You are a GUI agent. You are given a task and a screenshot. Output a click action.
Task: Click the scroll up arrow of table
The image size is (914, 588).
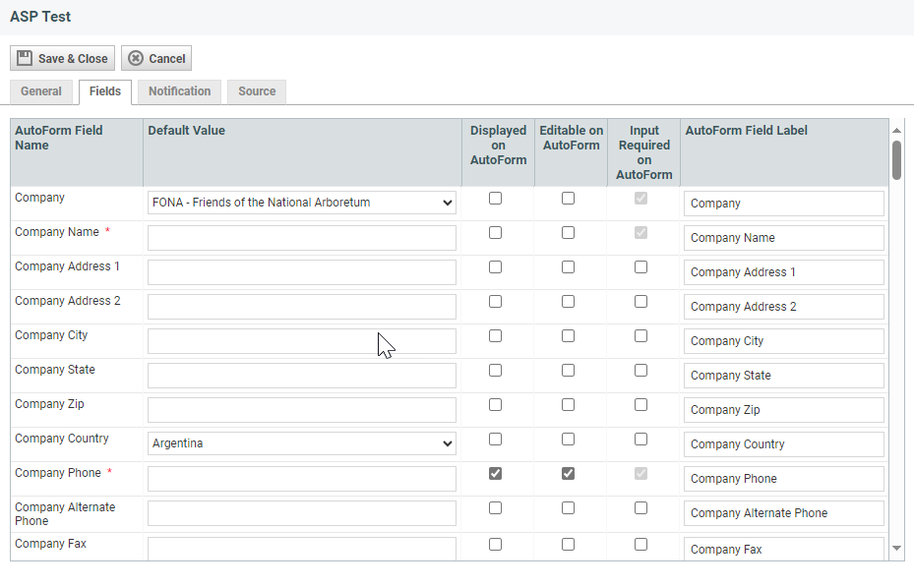(x=896, y=131)
